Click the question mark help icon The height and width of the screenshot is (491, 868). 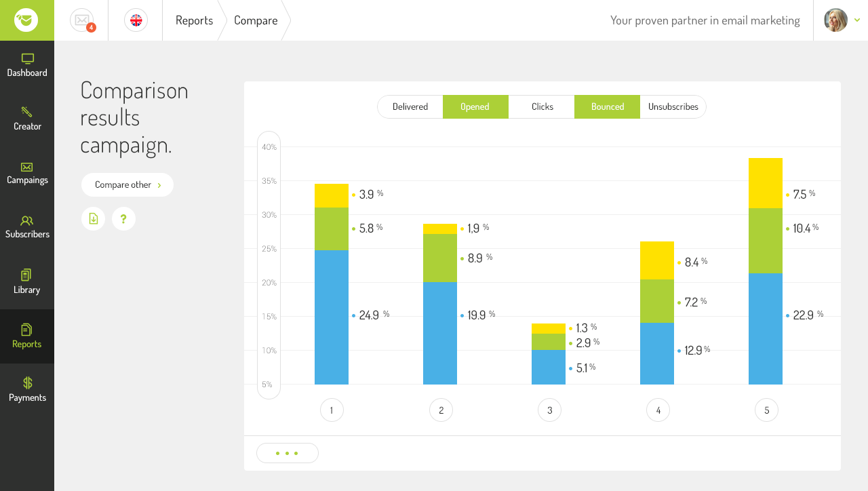click(x=123, y=218)
